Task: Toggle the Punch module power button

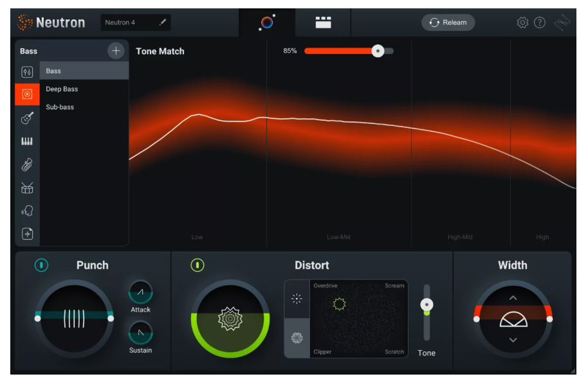Action: 41,265
